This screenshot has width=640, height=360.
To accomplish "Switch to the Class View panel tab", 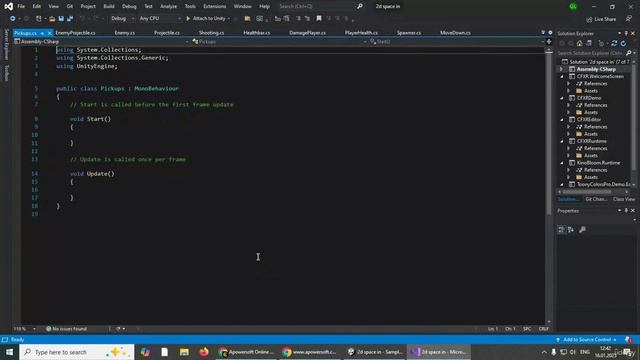I will pos(624,199).
